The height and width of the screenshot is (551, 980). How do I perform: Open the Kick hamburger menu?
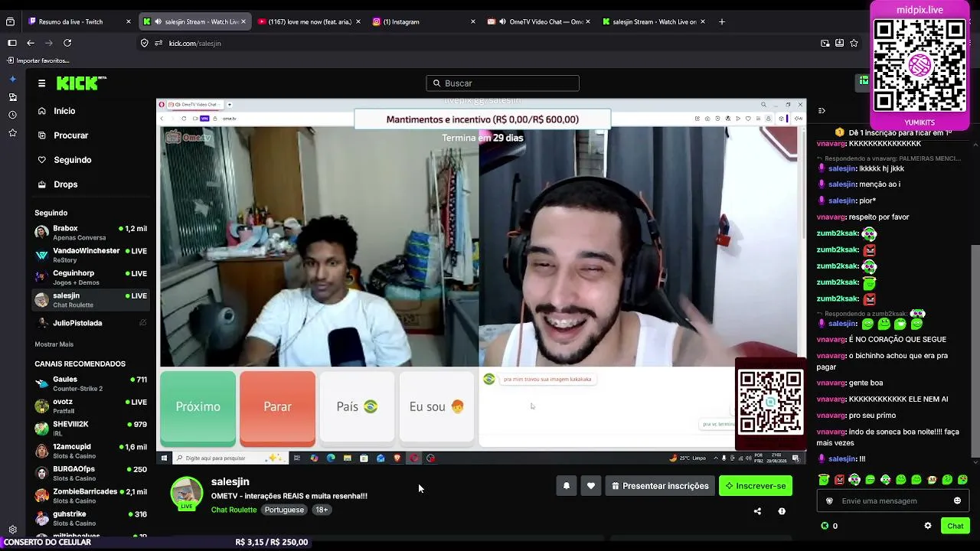click(x=41, y=83)
